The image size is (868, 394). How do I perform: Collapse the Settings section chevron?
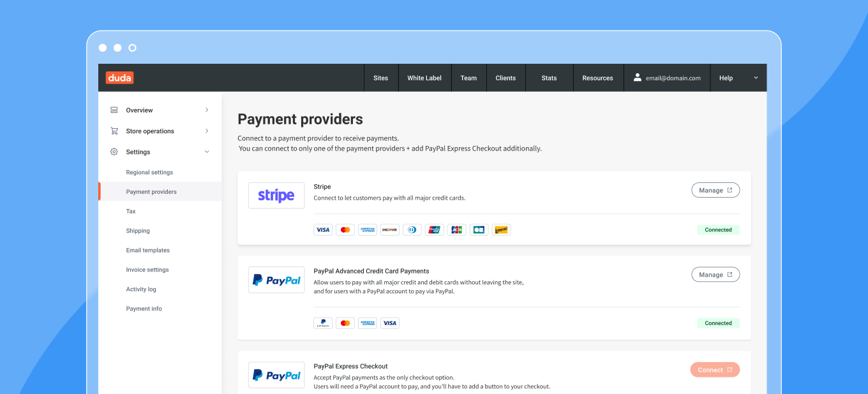coord(207,152)
